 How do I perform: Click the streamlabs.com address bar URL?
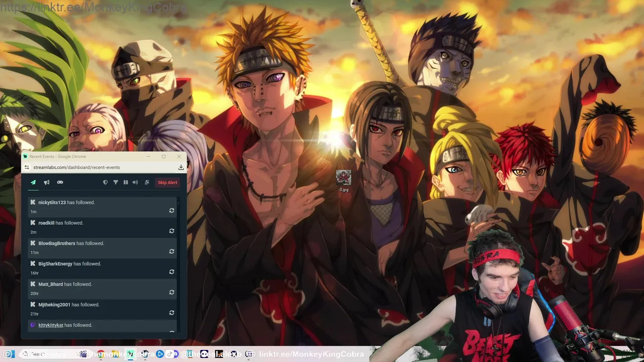[x=76, y=167]
